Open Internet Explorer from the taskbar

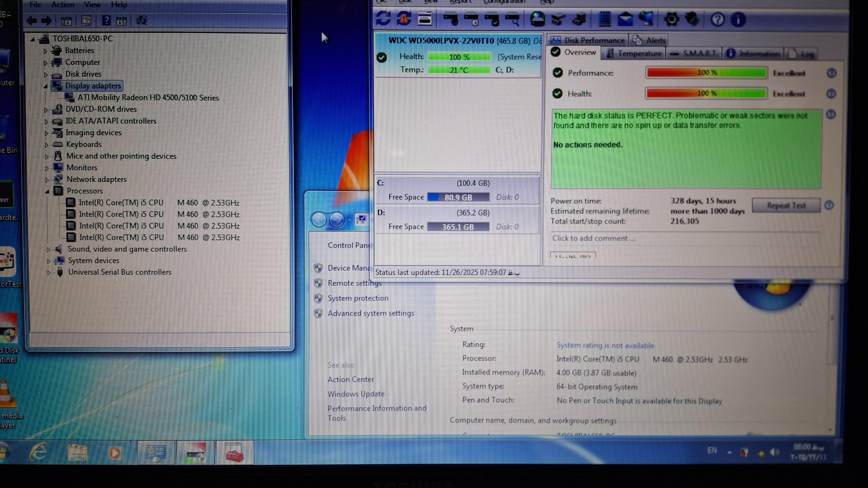[39, 452]
